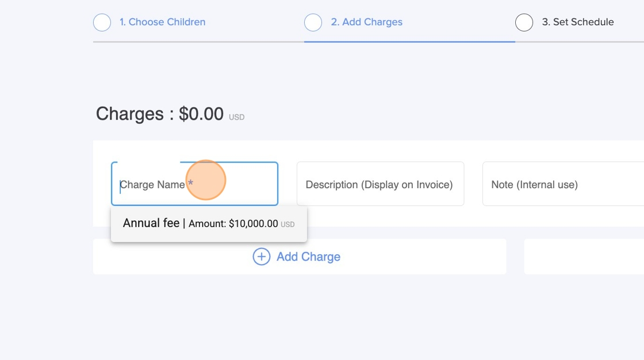
Task: Click the step 1 circle indicator
Action: [x=102, y=22]
